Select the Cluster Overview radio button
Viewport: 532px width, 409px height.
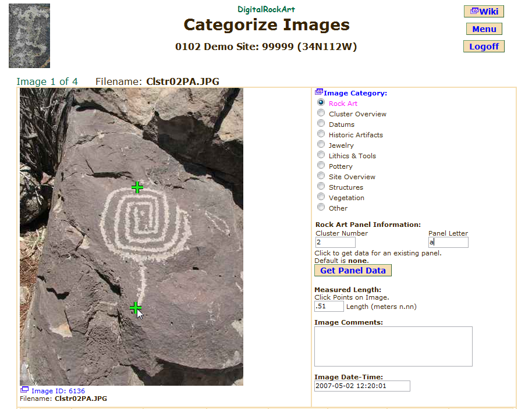(x=321, y=113)
